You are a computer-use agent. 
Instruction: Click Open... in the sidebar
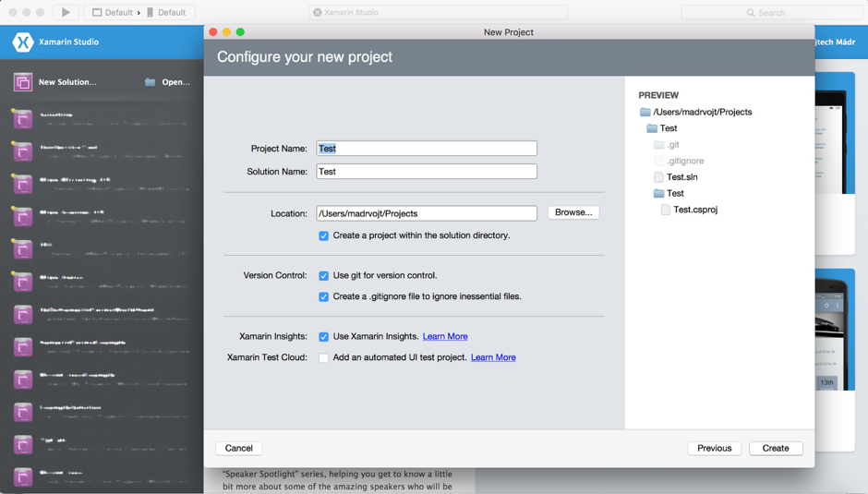[x=175, y=82]
